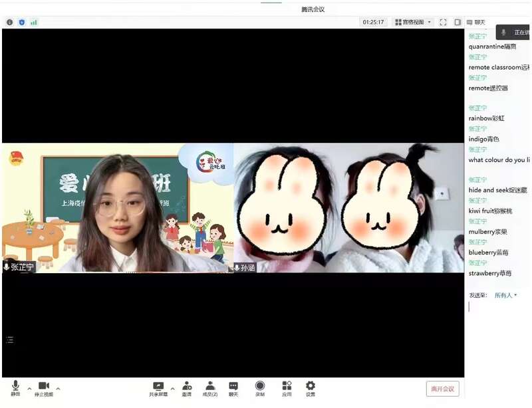Choose recipient in 所有人 dropdown

(505, 295)
